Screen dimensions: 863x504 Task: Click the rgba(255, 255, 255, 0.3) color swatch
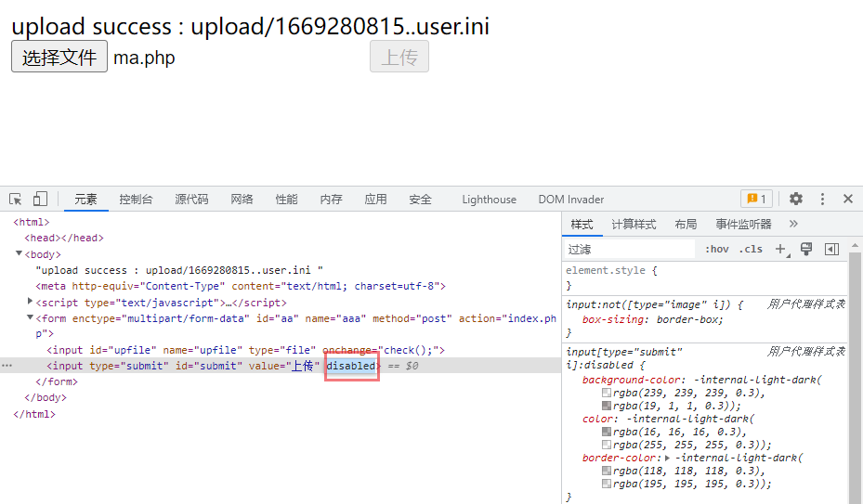607,445
